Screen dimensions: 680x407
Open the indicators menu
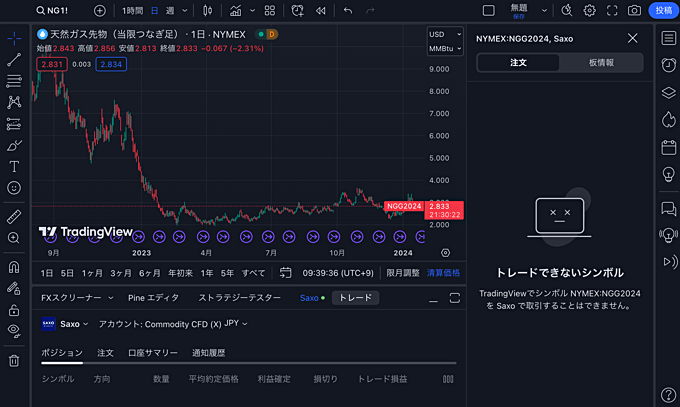(x=235, y=10)
